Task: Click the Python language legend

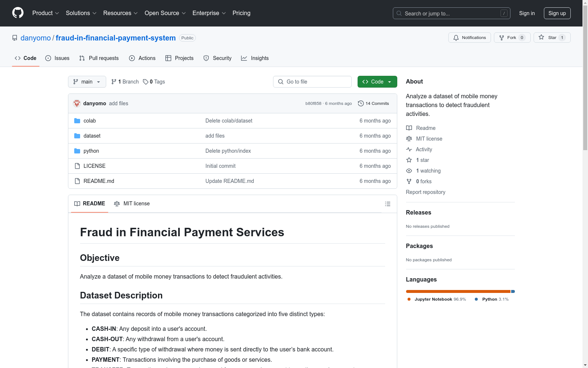Action: pyautogui.click(x=492, y=299)
